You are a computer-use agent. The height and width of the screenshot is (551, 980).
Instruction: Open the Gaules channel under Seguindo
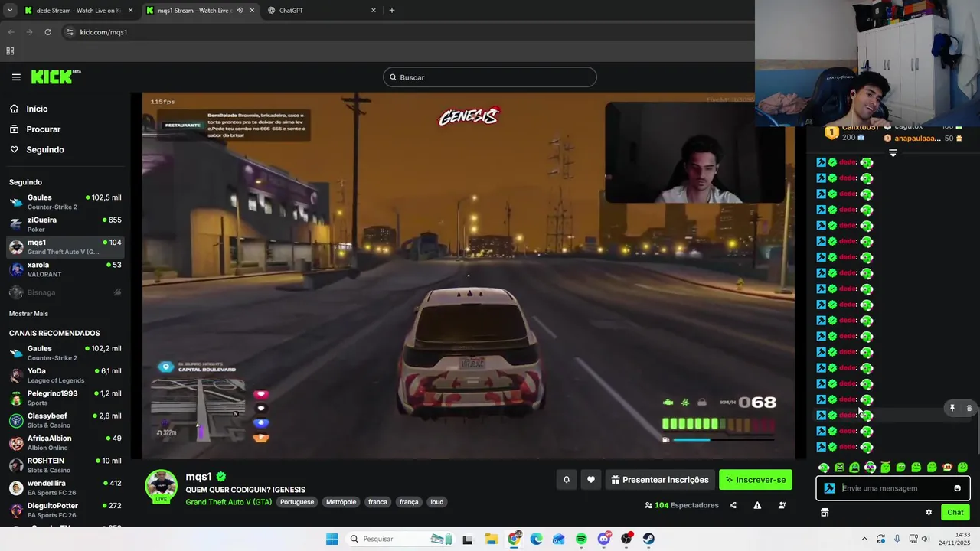(65, 202)
